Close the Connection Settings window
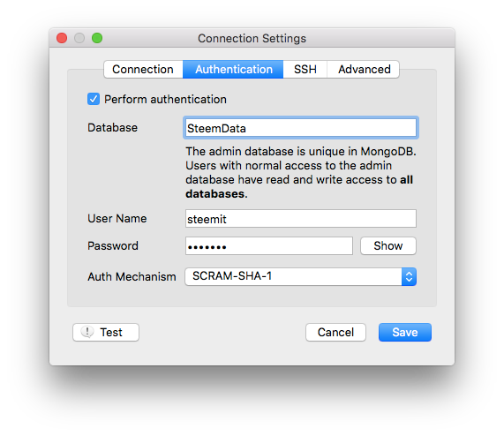Screen dimensions: 504x436 [62, 38]
